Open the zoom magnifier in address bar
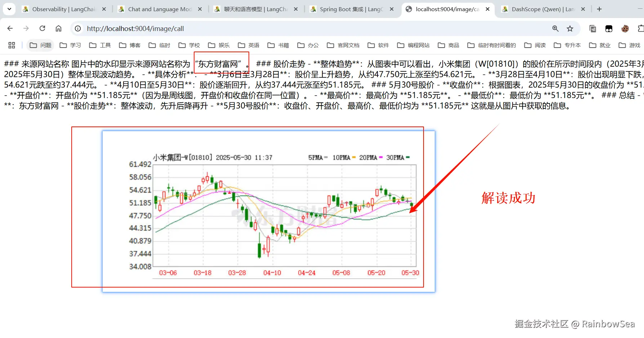Screen dimensions: 644x338 click(555, 28)
